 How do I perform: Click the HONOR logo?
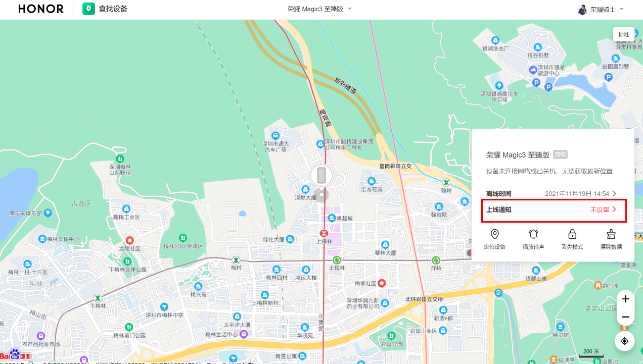[x=41, y=9]
